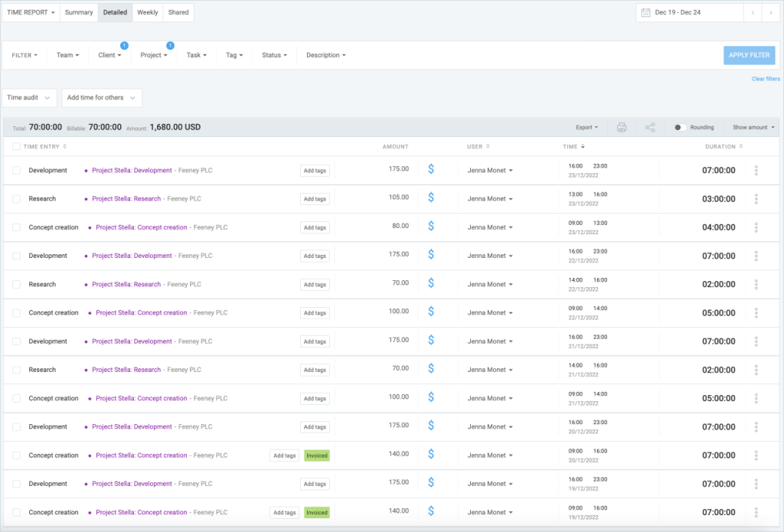Switch to the Summary tab

tap(79, 12)
